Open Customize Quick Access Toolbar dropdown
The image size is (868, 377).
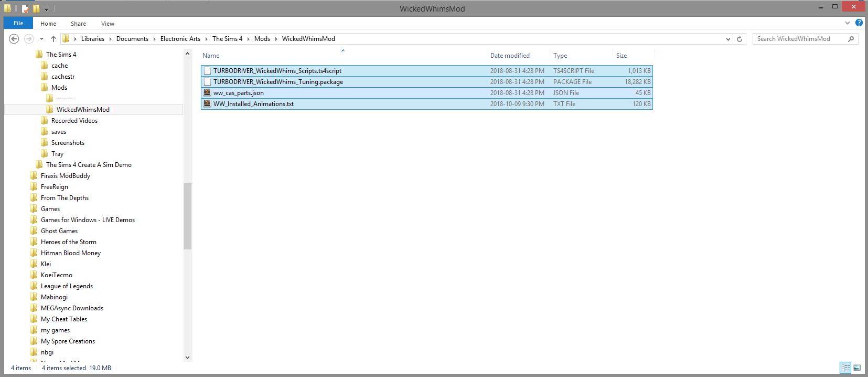click(x=46, y=9)
